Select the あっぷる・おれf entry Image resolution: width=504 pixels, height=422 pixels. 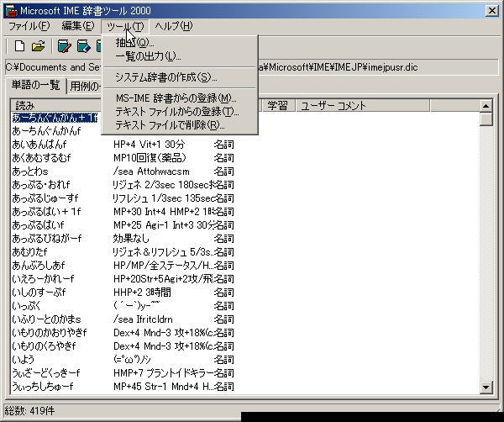pyautogui.click(x=41, y=185)
